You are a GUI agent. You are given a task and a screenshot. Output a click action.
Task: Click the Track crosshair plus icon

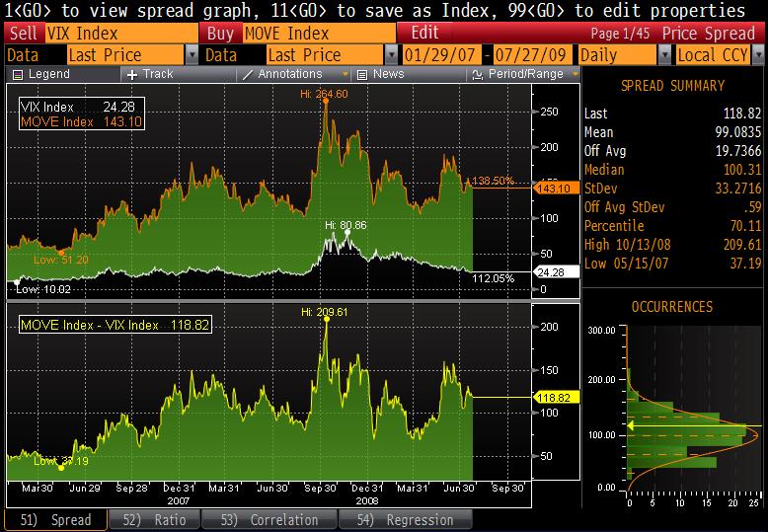pyautogui.click(x=132, y=75)
